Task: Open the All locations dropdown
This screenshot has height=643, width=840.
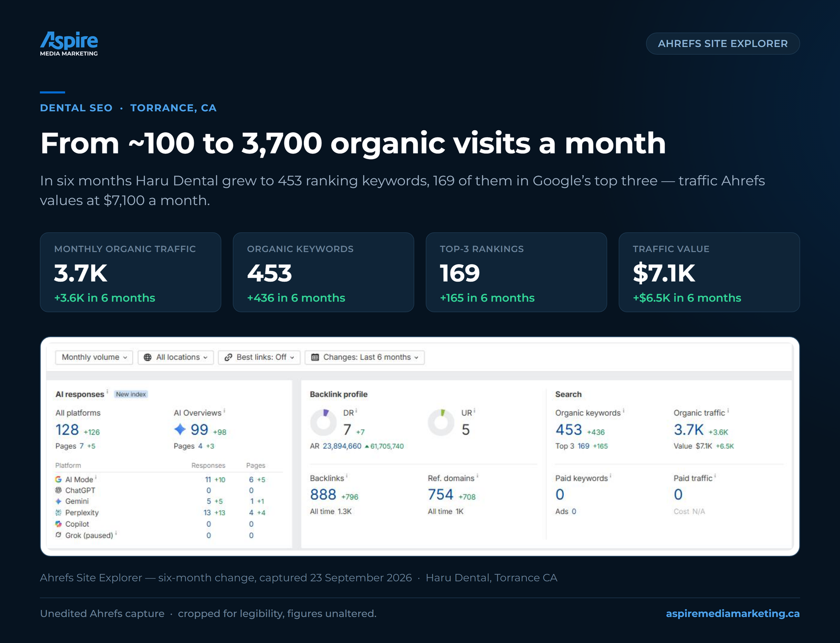Action: pos(176,357)
